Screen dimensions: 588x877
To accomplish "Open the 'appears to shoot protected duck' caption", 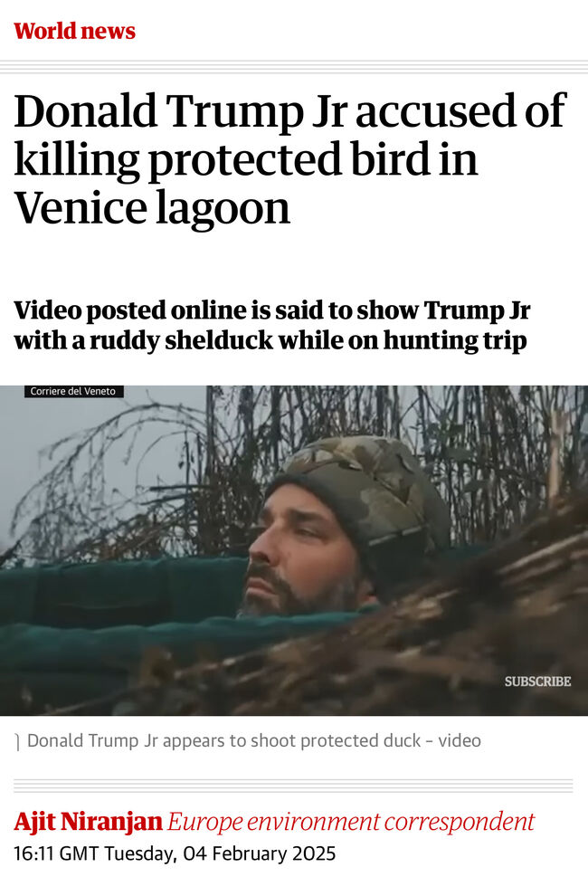I will point(254,740).
